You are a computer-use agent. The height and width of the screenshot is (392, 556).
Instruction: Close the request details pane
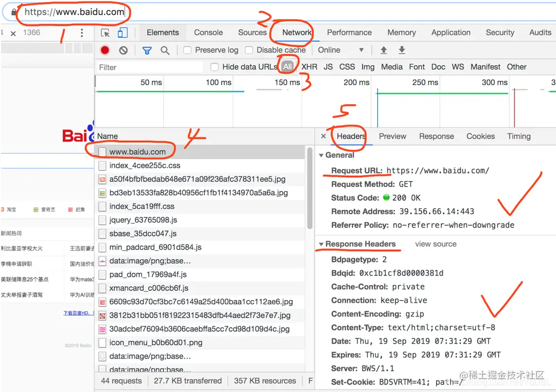(x=323, y=136)
